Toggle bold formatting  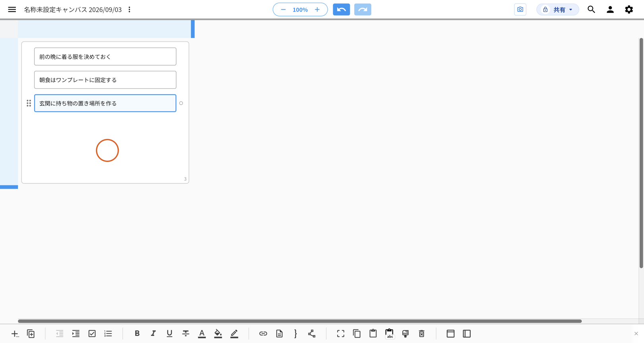click(137, 334)
